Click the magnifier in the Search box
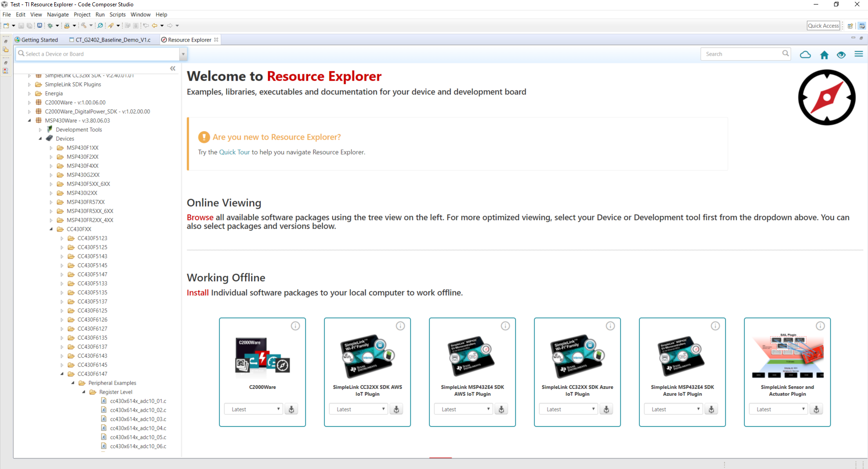The image size is (868, 469). pos(786,53)
